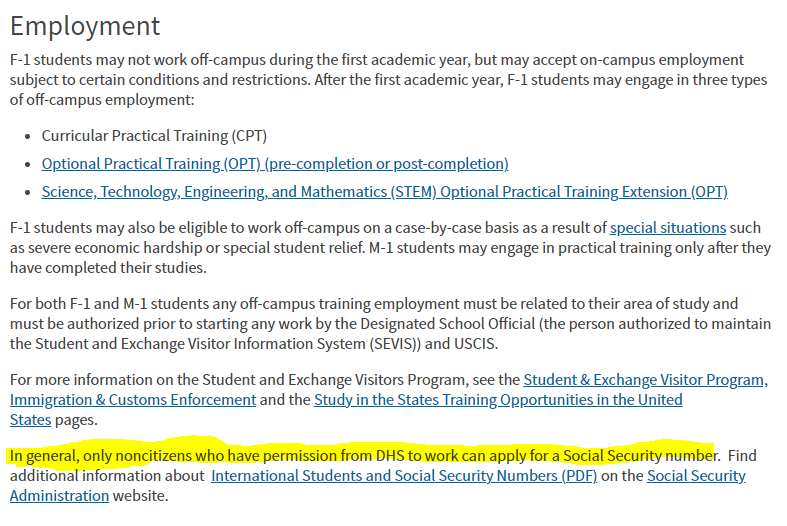Open Study in the States Training Opportunities link
Viewport: 787px width, 526px height.
(x=498, y=400)
